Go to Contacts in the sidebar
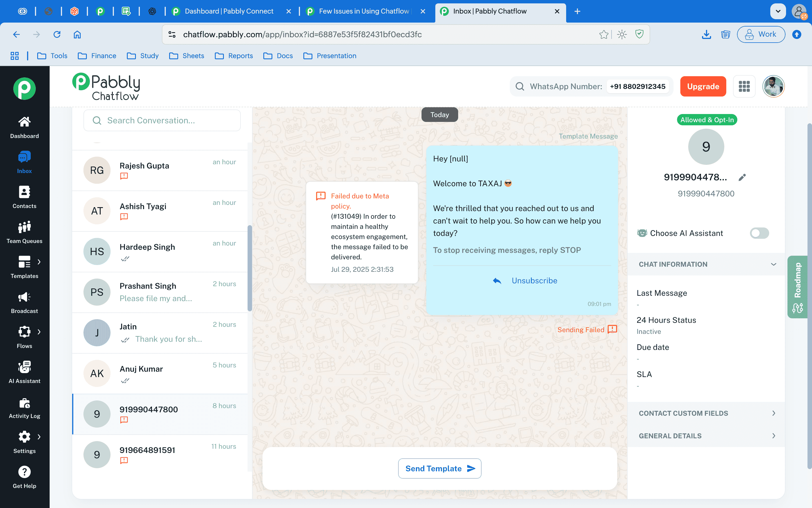The height and width of the screenshot is (508, 812). pyautogui.click(x=24, y=198)
